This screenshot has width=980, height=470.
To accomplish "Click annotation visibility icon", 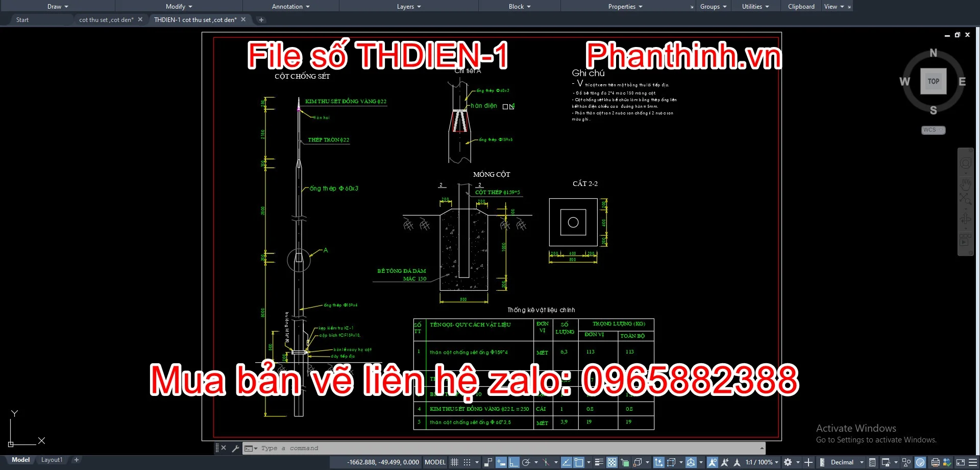I will tap(713, 462).
